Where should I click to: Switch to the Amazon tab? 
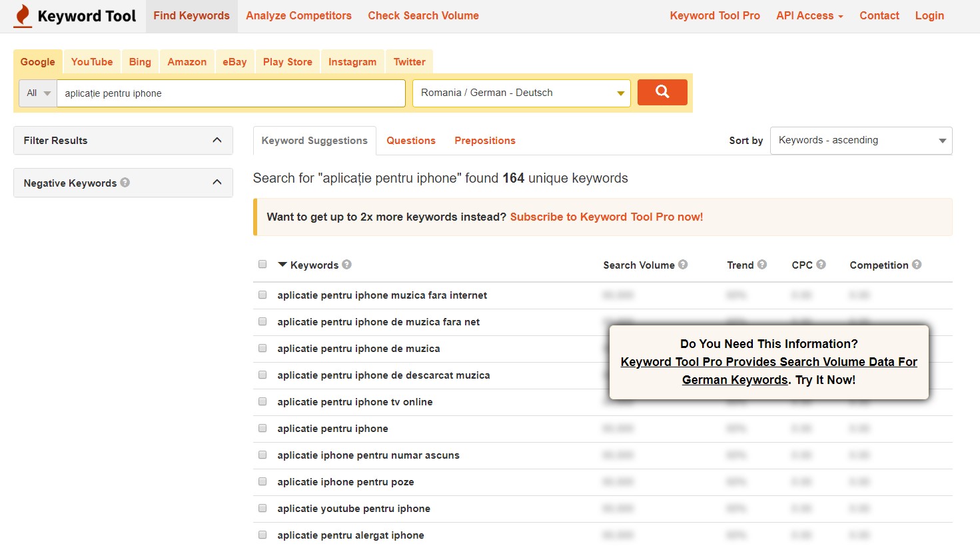(x=187, y=62)
